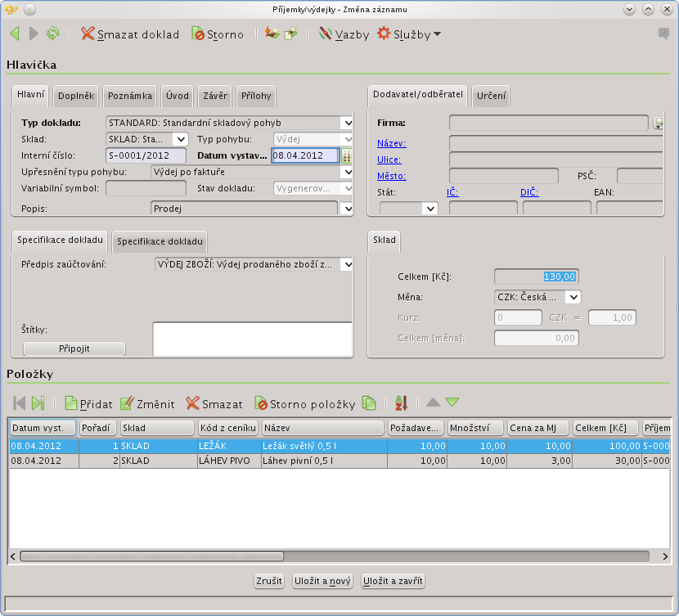Click the DIČ link

pyautogui.click(x=529, y=192)
